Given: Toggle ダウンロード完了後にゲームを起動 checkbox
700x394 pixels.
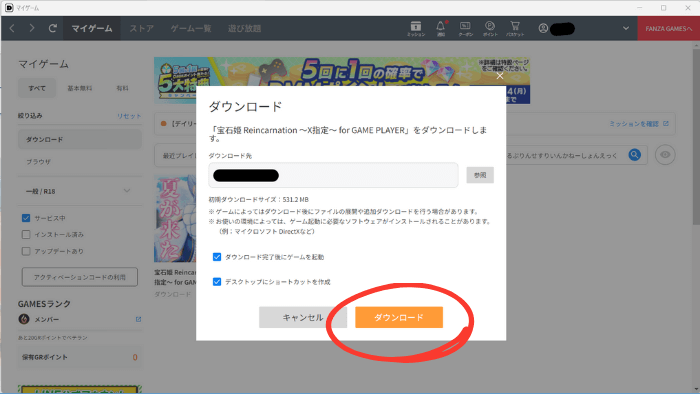Looking at the screenshot, I should tap(217, 257).
